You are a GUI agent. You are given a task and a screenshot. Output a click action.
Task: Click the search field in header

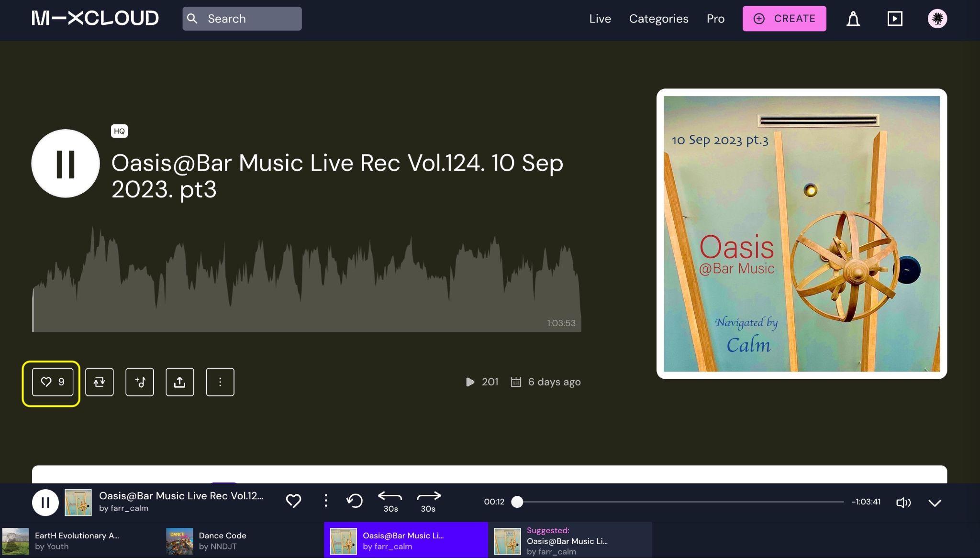click(x=242, y=19)
